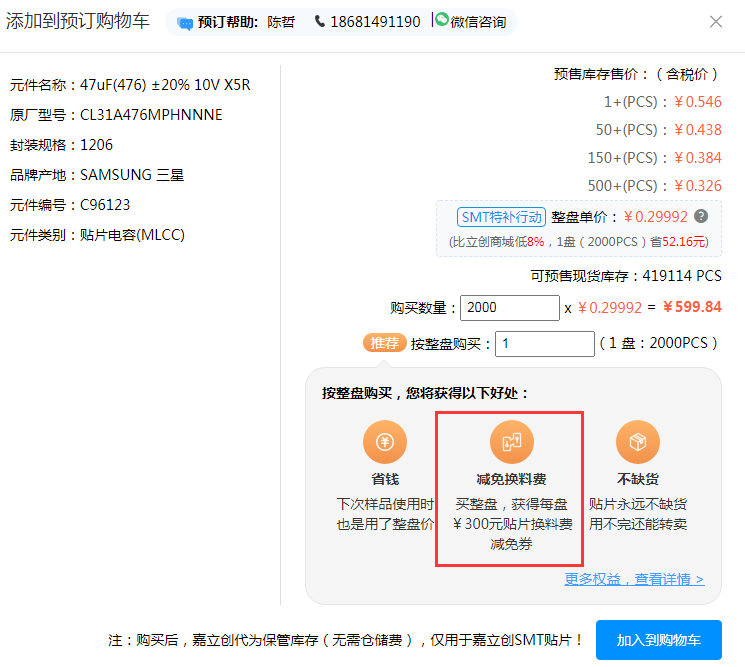The width and height of the screenshot is (745, 667).
Task: Click the 加入到购物车 button
Action: 658,640
